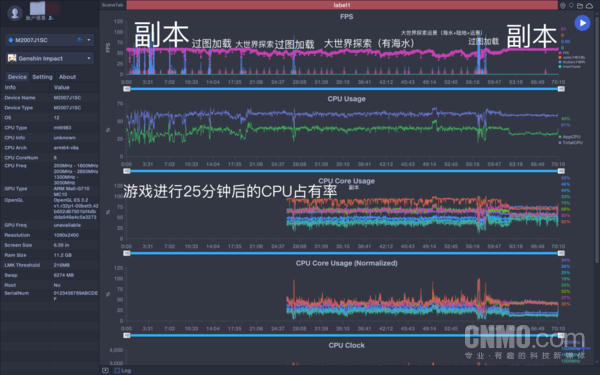Click the lightbulb tips icon in top bar

(571, 5)
